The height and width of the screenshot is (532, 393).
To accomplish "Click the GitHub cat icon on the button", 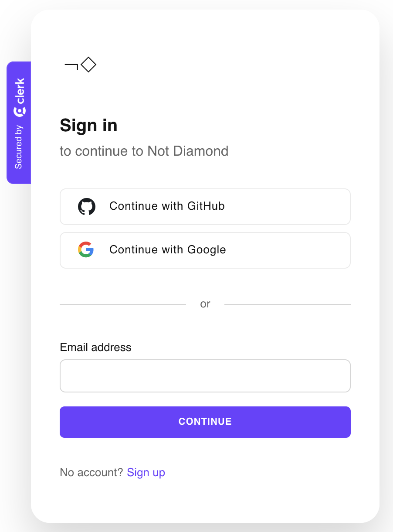I will [x=87, y=206].
